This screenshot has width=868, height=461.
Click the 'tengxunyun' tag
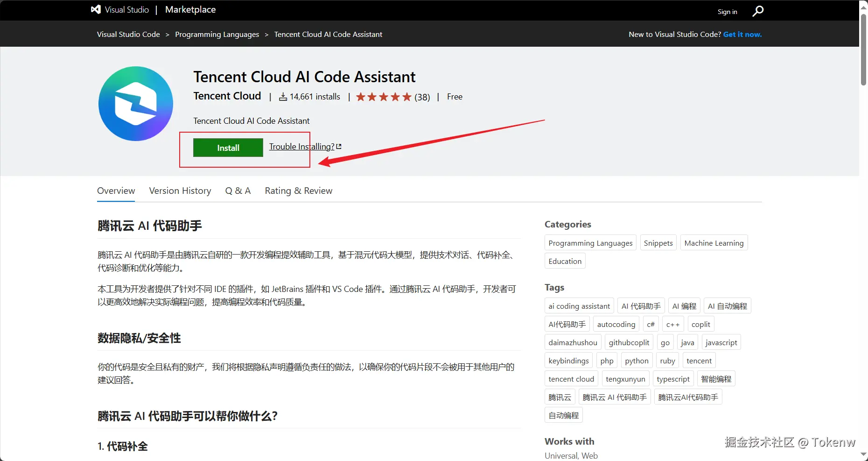pos(625,379)
